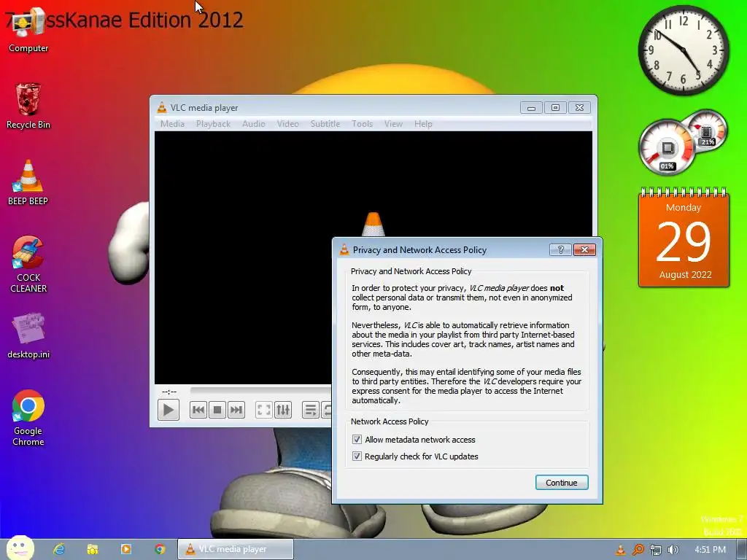Skip to next media in VLC
Image resolution: width=747 pixels, height=560 pixels.
pos(236,410)
